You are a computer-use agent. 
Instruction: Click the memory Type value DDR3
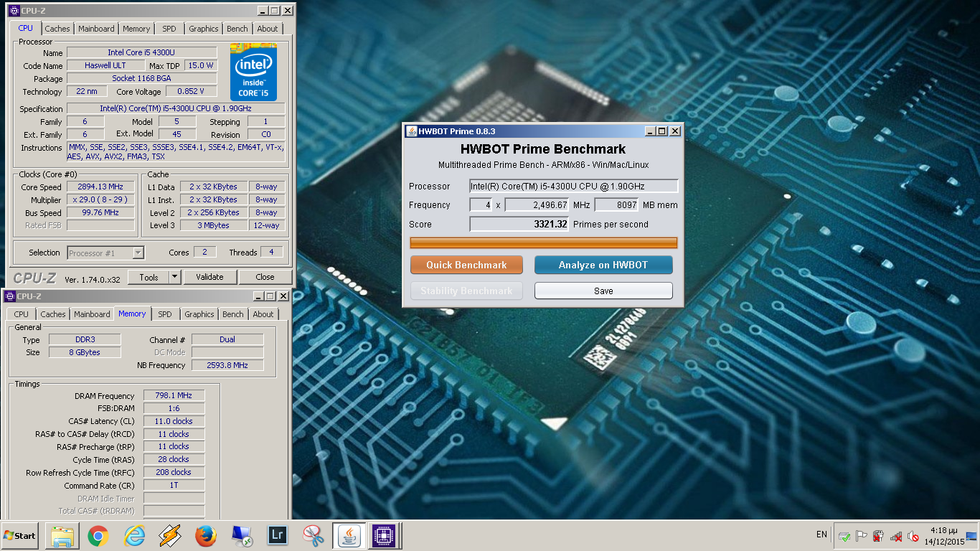(85, 339)
